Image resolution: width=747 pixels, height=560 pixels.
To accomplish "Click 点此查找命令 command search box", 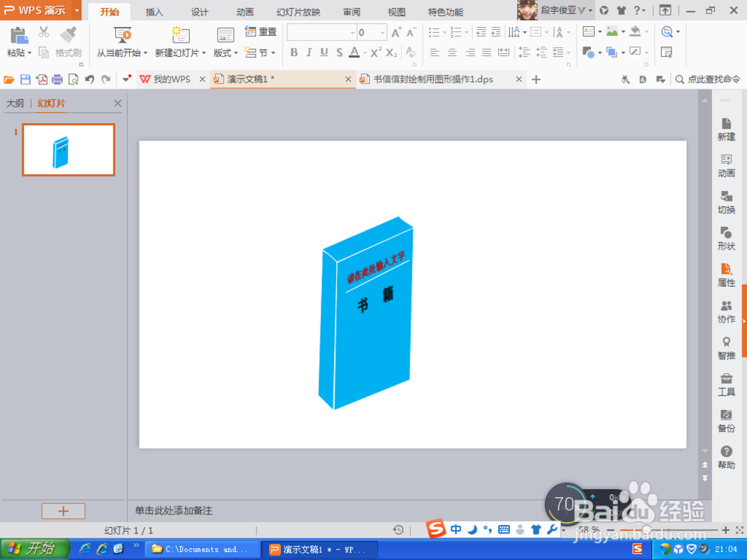I will coord(708,80).
